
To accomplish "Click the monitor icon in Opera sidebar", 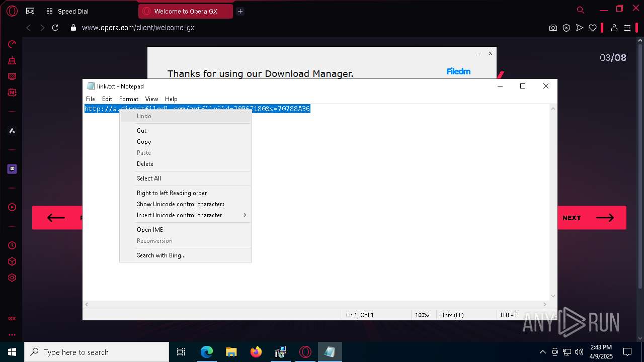I will (12, 76).
